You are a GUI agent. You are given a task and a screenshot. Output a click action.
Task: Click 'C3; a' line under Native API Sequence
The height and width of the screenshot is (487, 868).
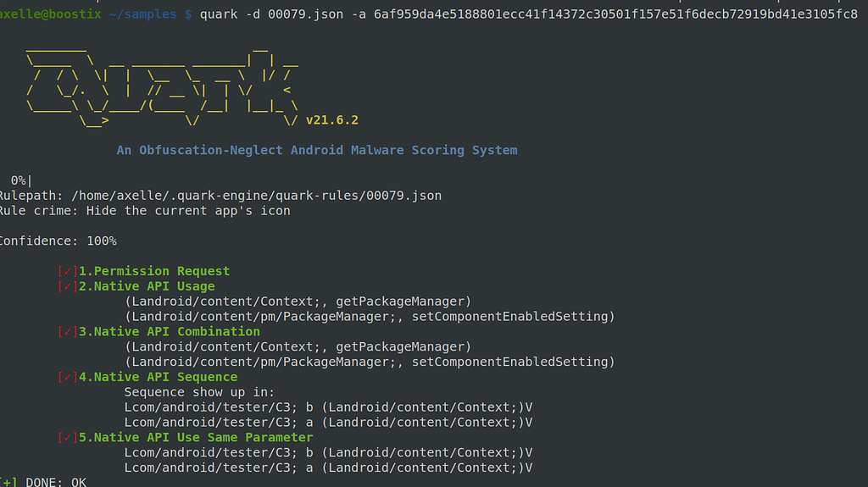pos(328,423)
